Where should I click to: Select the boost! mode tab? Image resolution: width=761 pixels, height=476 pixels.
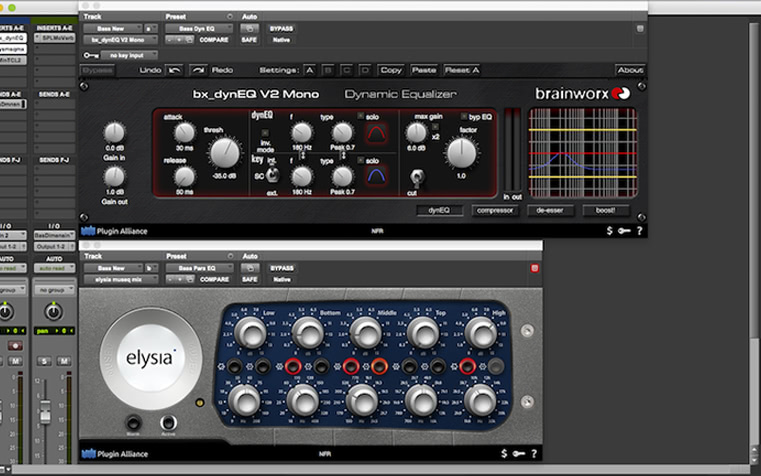tap(606, 210)
